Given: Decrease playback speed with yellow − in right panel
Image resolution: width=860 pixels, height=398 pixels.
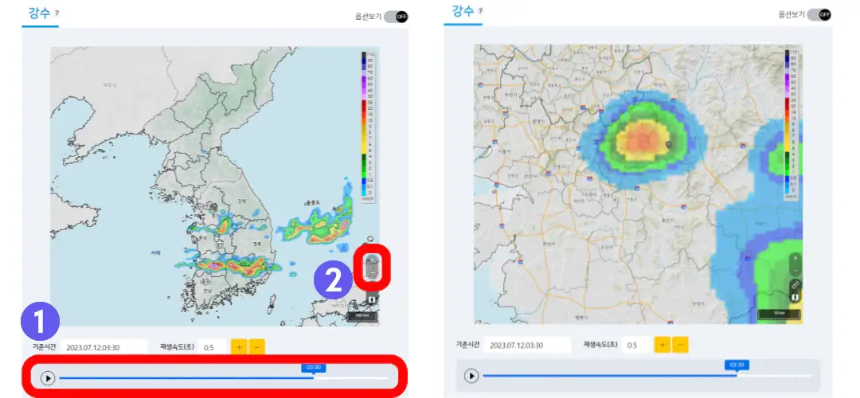Looking at the screenshot, I should pyautogui.click(x=680, y=345).
